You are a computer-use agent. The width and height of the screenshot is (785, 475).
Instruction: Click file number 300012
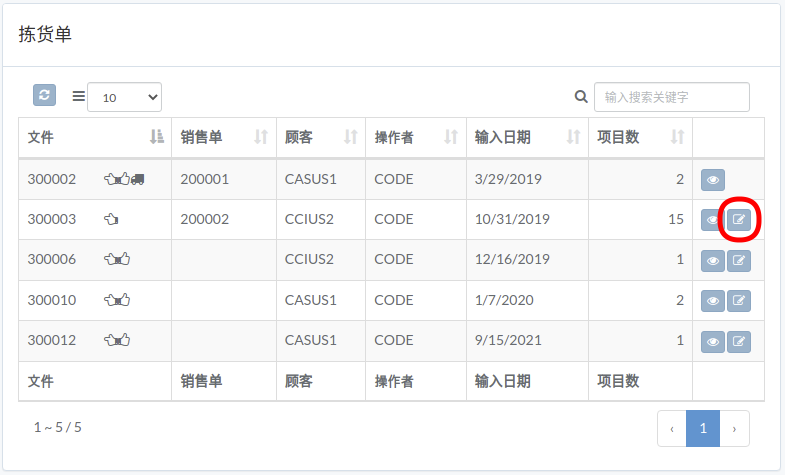[x=52, y=340]
